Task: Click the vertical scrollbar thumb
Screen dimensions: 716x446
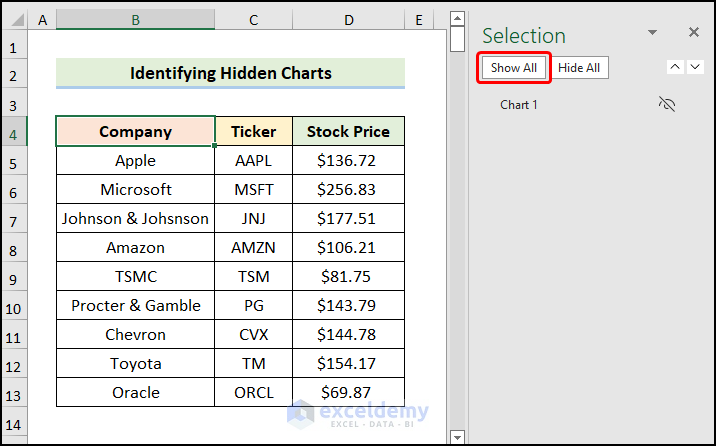Action: click(x=457, y=39)
